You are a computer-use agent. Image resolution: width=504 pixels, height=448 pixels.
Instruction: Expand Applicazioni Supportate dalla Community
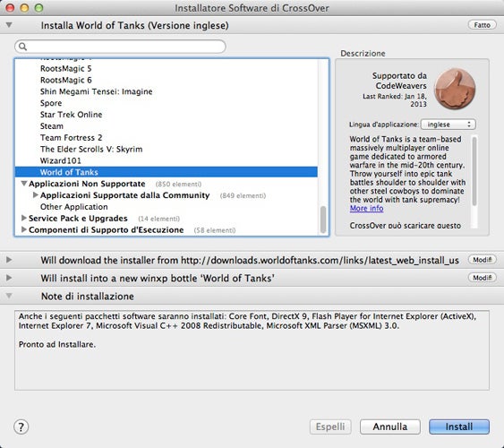pos(35,195)
